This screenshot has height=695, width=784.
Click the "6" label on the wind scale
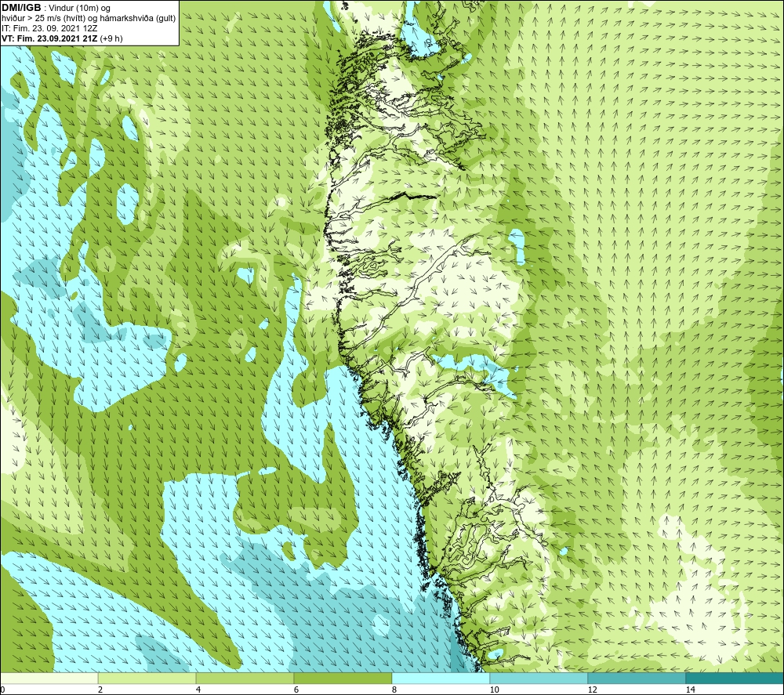point(296,690)
